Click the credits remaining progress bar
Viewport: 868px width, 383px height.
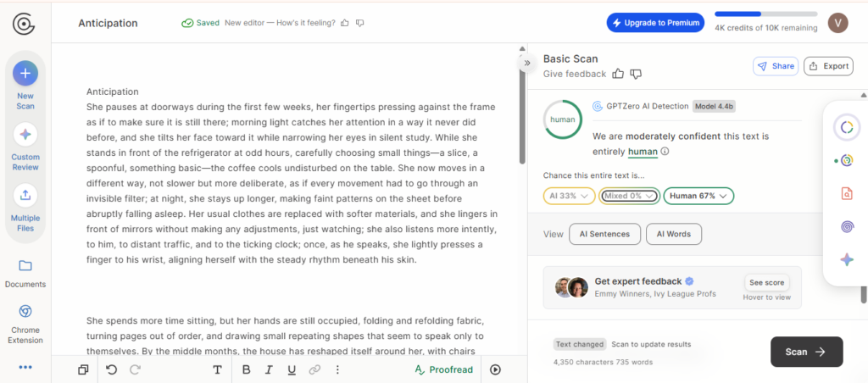coord(765,14)
